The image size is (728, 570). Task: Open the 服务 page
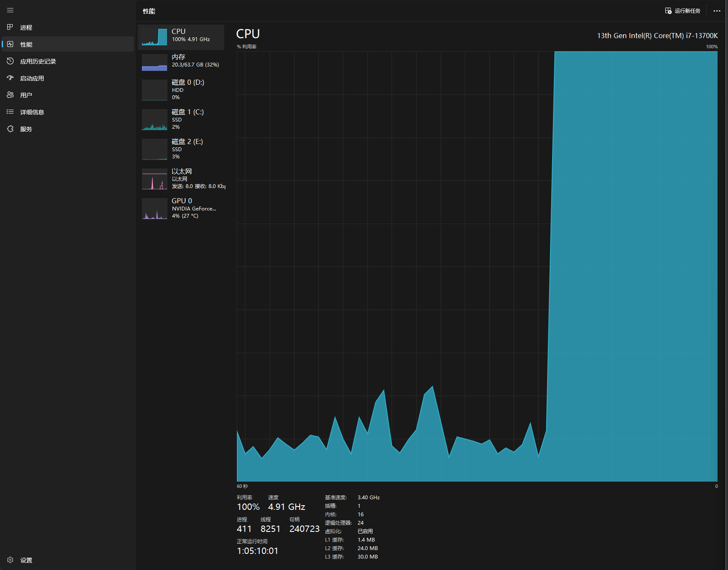tap(68, 129)
